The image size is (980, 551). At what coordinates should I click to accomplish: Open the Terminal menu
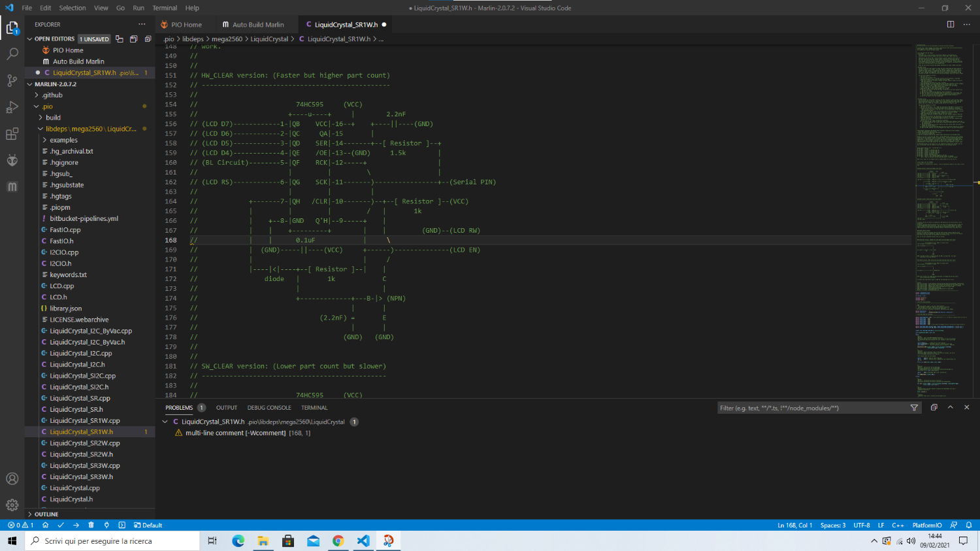tap(165, 8)
